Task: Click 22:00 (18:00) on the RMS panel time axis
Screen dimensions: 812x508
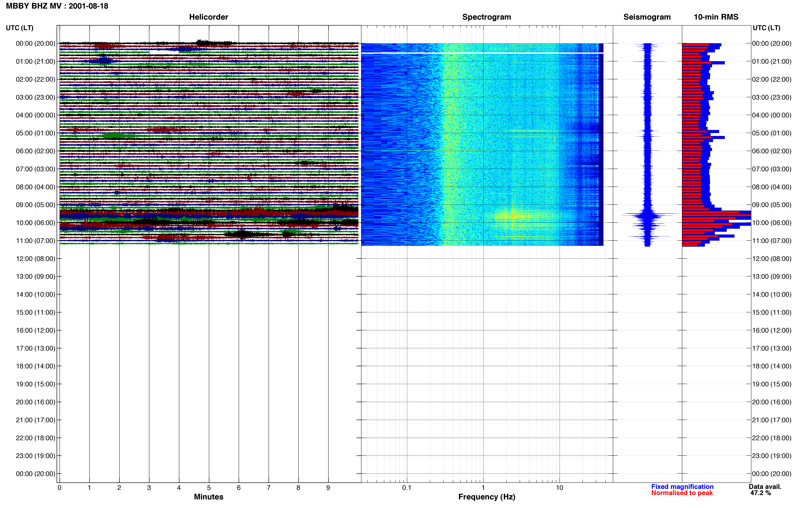Action: pos(772,438)
